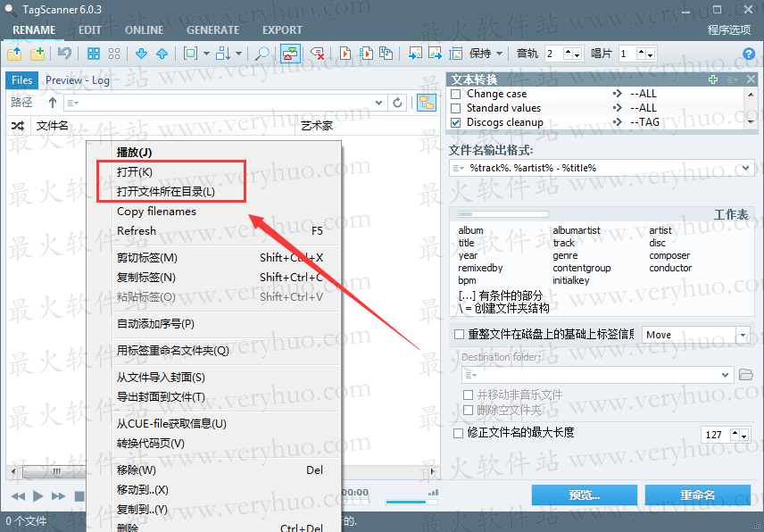Open the Preview - Log tab
764x532 pixels.
click(x=78, y=80)
